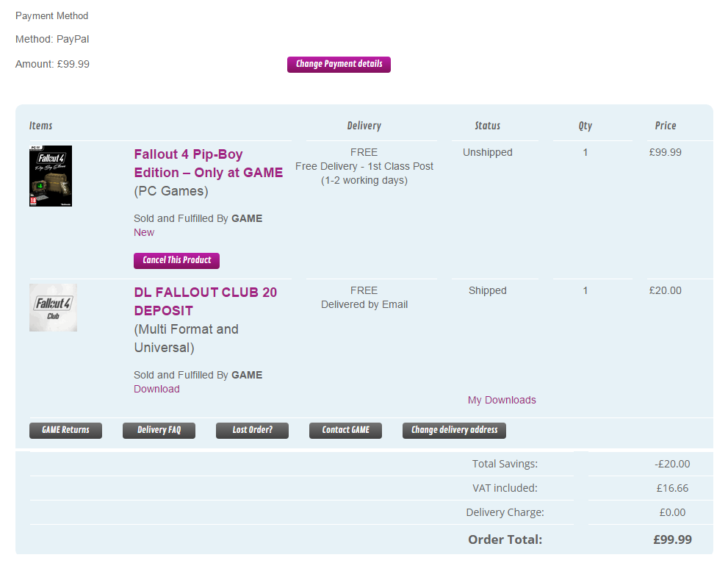Change the delivery address
This screenshot has height=563, width=728.
click(x=454, y=430)
